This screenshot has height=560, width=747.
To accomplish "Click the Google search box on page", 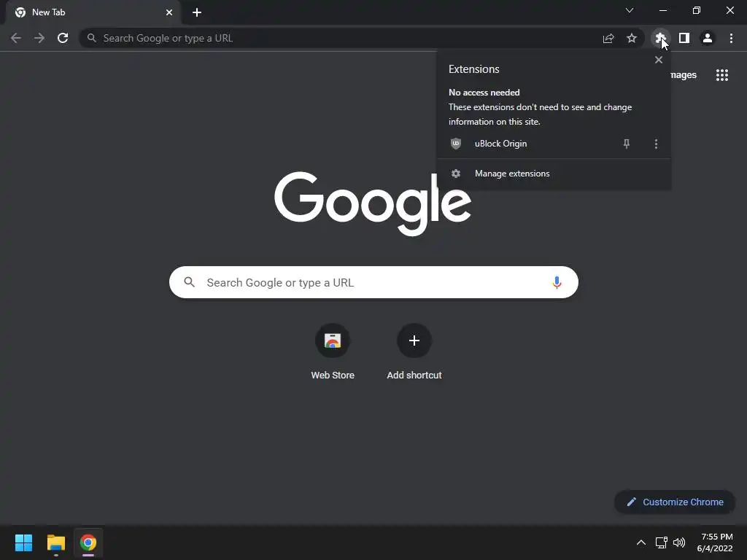I will 373,282.
